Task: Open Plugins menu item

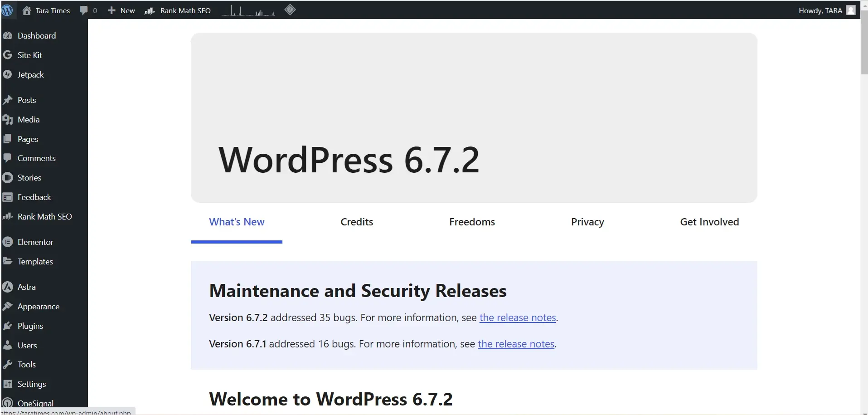Action: [30, 326]
